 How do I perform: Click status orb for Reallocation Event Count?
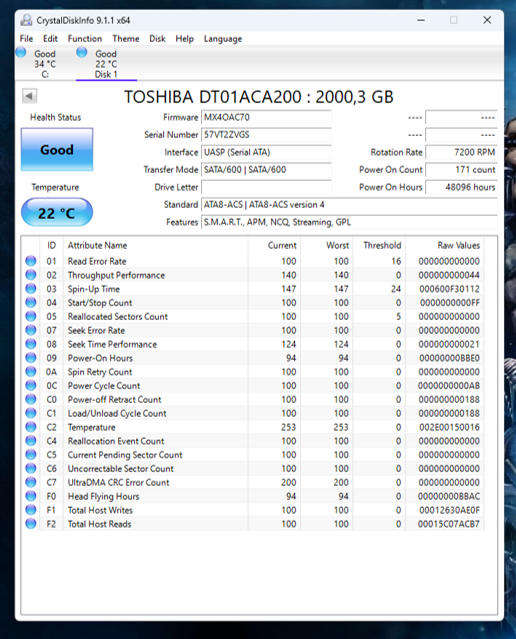pyautogui.click(x=31, y=441)
